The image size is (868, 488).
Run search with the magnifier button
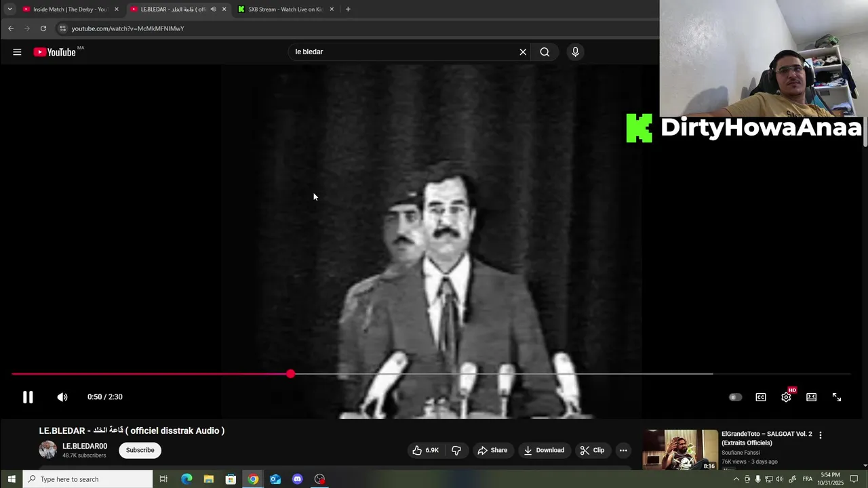(x=545, y=52)
